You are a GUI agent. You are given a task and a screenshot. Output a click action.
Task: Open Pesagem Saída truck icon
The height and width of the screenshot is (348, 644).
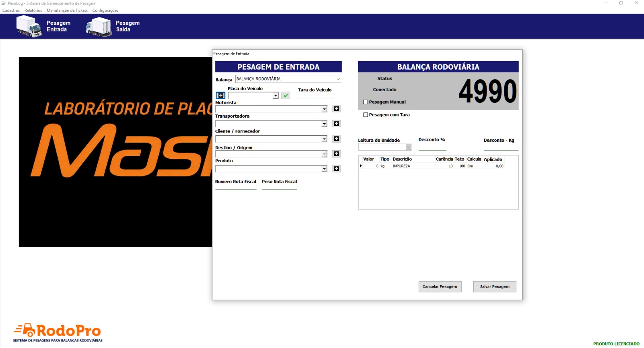point(99,27)
